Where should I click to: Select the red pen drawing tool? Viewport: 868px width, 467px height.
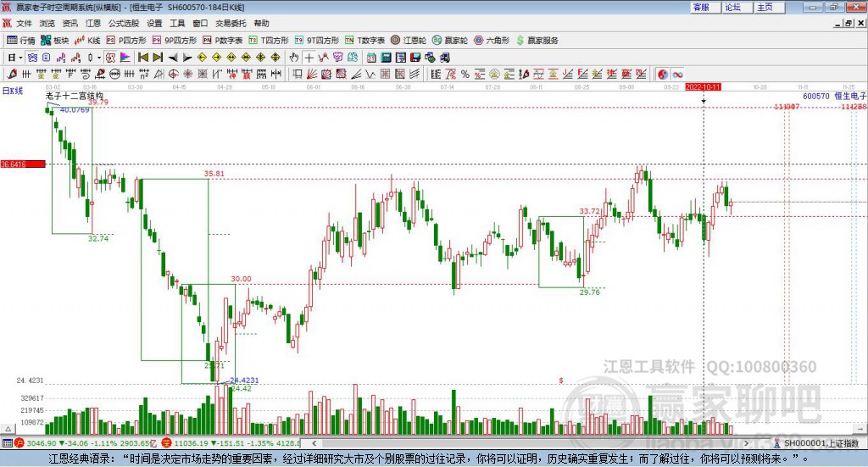(12, 74)
